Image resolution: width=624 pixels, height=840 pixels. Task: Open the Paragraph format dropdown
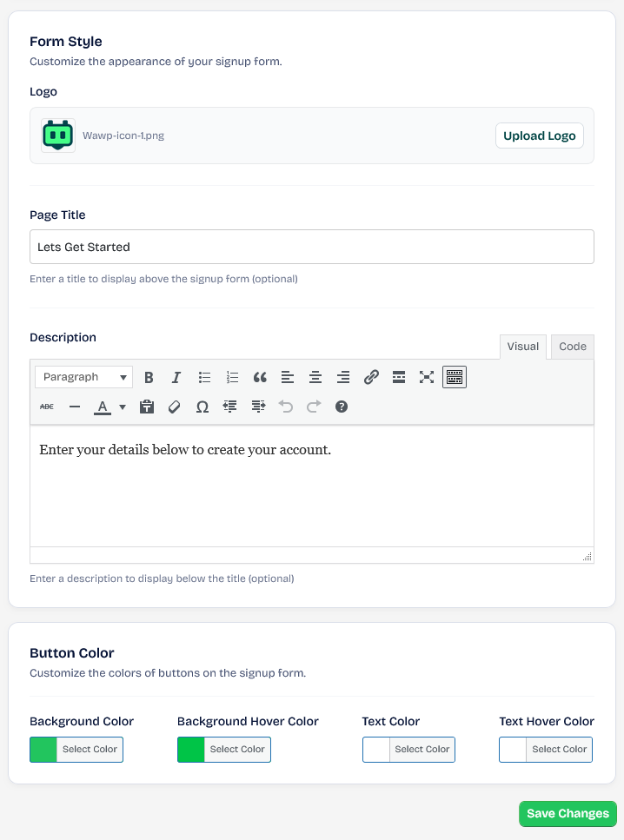click(x=84, y=377)
